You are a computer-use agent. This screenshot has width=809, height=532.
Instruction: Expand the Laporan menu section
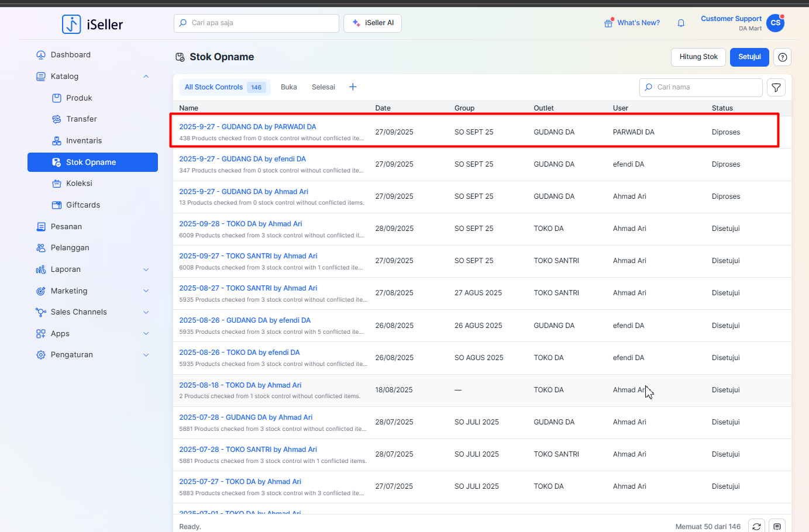point(146,270)
